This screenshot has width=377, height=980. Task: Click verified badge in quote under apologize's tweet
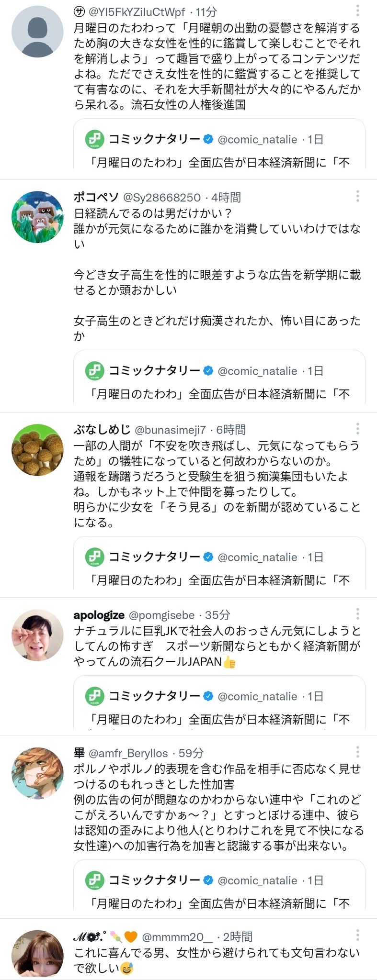point(208,696)
